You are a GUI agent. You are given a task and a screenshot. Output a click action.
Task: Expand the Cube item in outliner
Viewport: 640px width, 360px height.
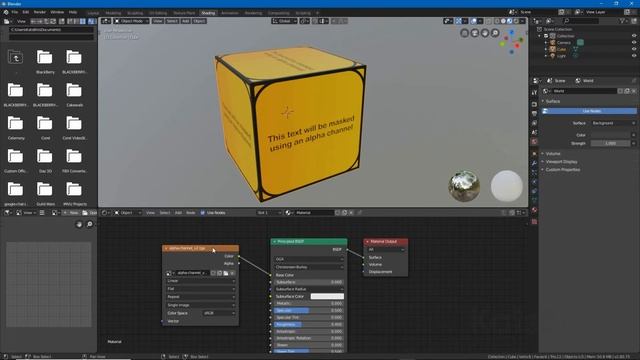click(x=546, y=49)
